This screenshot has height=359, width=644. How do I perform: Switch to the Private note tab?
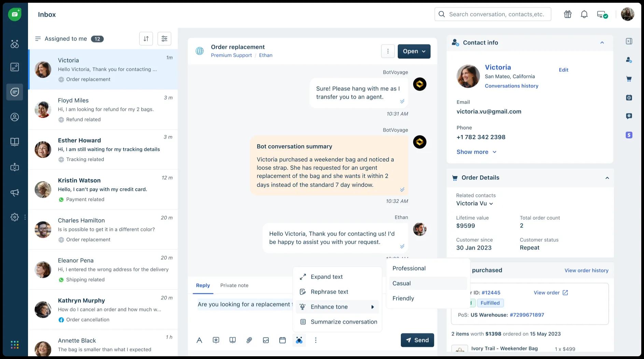point(234,285)
